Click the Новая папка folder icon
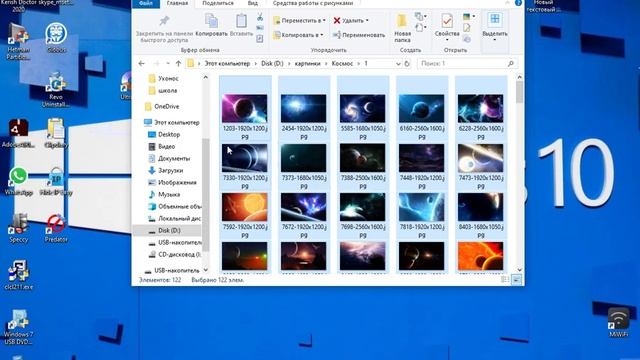 tap(402, 21)
